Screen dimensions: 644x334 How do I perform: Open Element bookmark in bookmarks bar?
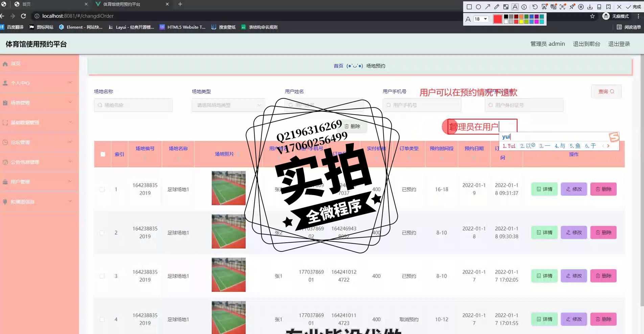[81, 27]
